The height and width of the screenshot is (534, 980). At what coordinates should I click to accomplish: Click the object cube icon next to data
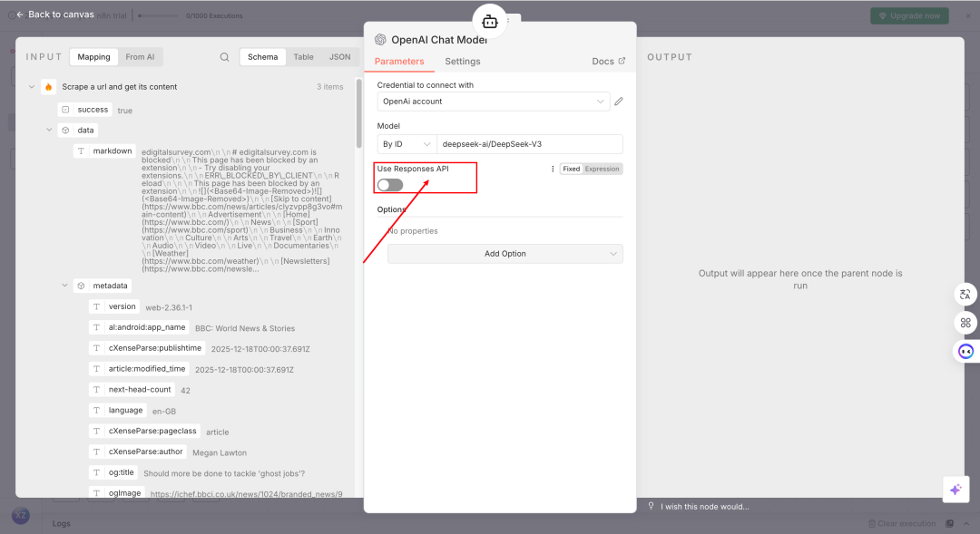pyautogui.click(x=65, y=130)
